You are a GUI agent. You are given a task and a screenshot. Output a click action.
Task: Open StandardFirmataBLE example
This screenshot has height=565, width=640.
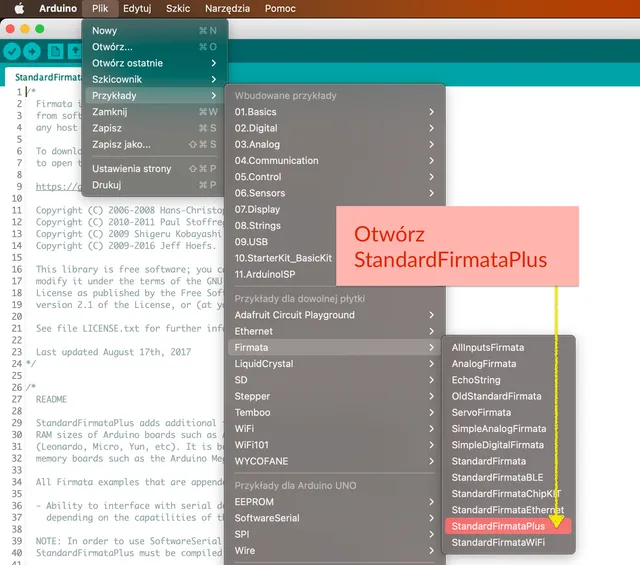tap(508, 478)
